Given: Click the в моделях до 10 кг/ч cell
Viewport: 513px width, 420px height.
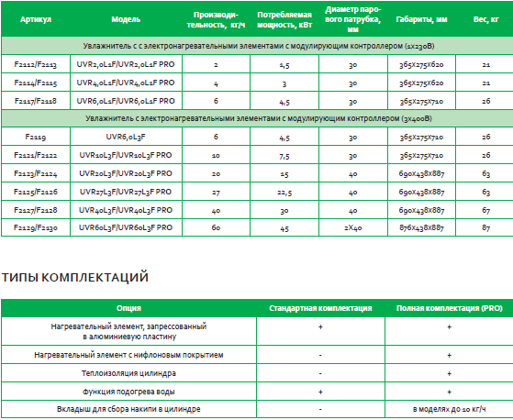Looking at the screenshot, I should coord(449,409).
